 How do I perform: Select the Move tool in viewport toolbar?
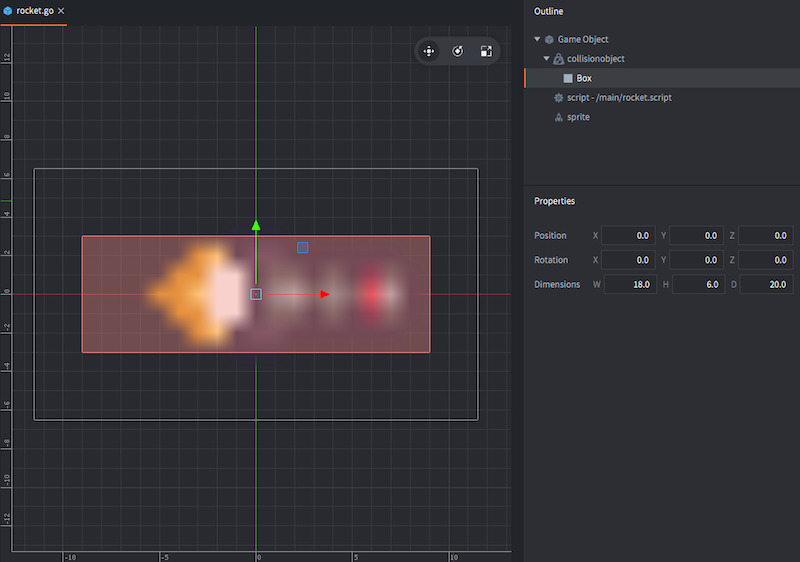pos(429,51)
